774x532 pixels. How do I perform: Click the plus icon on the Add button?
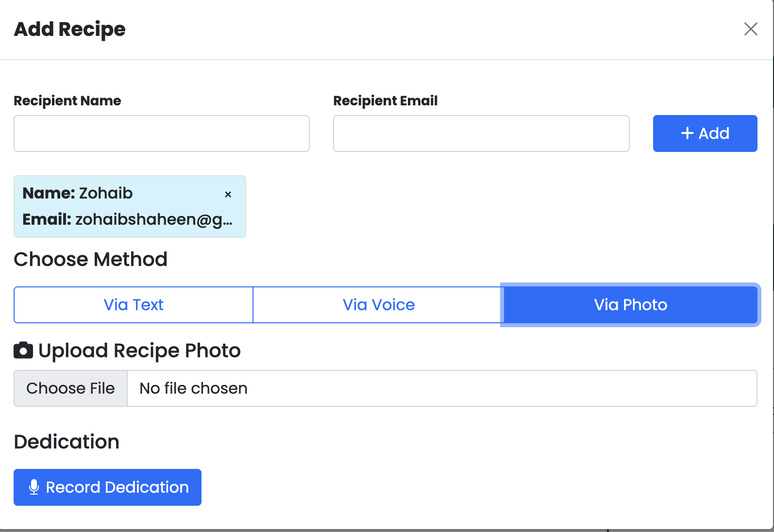click(x=687, y=133)
